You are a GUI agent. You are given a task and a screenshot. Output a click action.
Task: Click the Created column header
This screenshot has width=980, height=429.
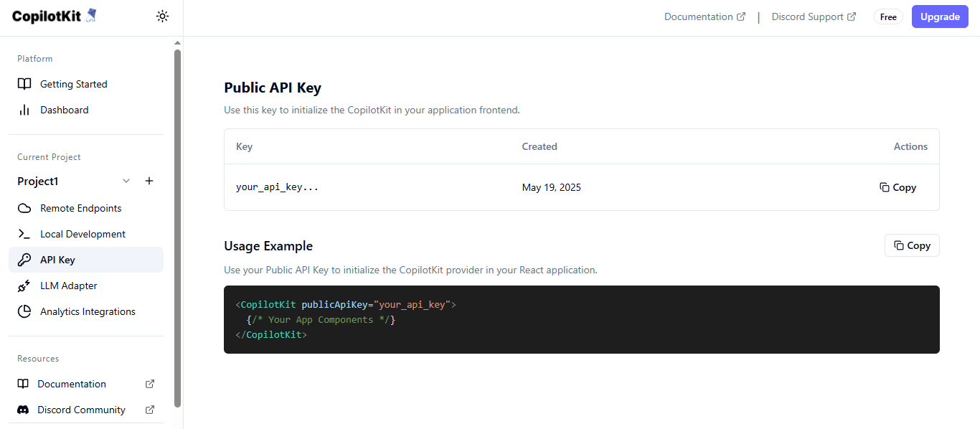point(540,146)
